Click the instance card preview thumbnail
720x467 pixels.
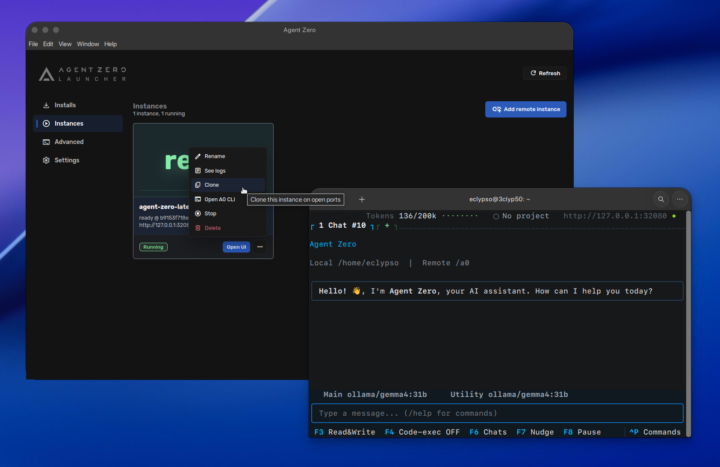[161, 160]
